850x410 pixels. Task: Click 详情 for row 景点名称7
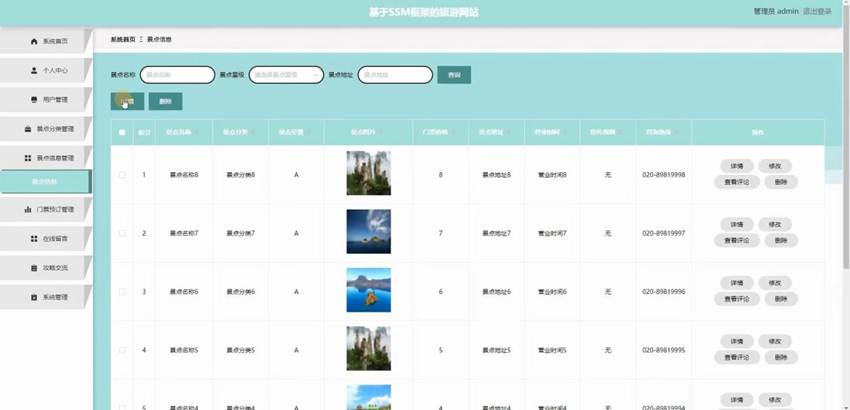pyautogui.click(x=737, y=225)
